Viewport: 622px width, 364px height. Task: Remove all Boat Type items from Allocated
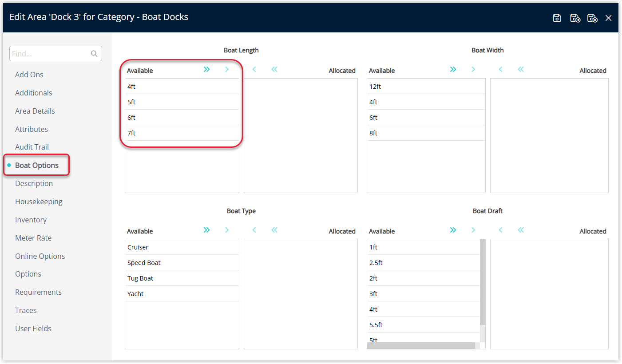274,230
